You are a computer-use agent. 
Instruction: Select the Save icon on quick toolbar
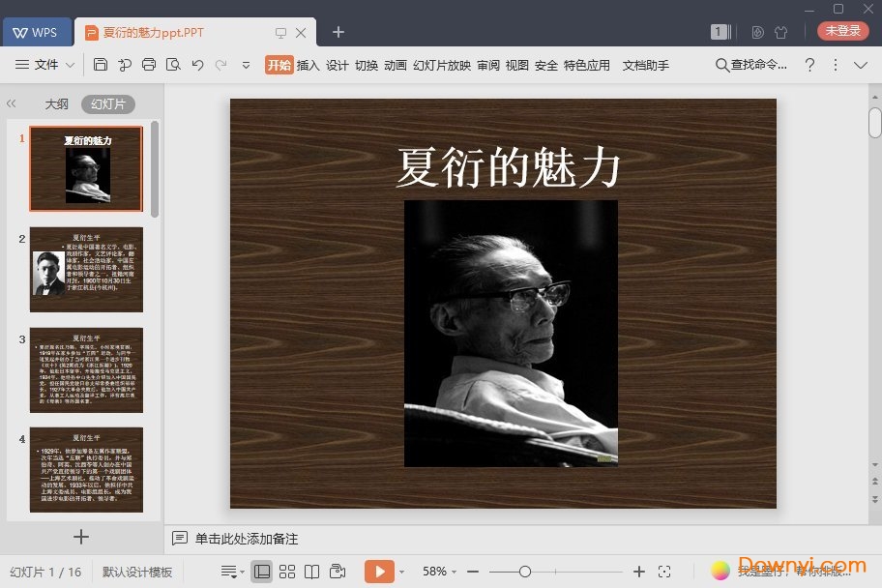[102, 65]
